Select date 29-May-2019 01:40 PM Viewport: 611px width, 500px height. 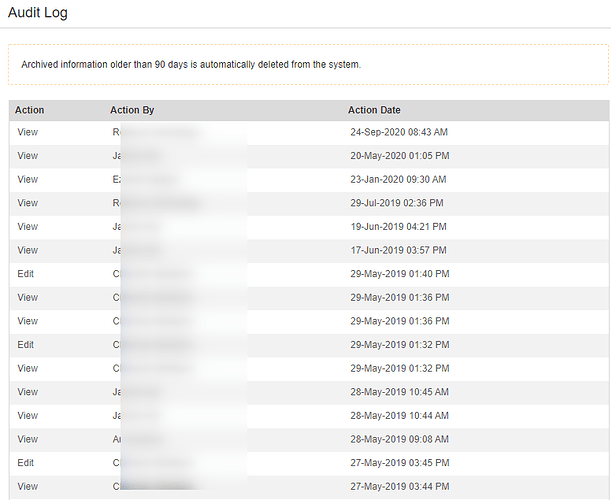[399, 274]
